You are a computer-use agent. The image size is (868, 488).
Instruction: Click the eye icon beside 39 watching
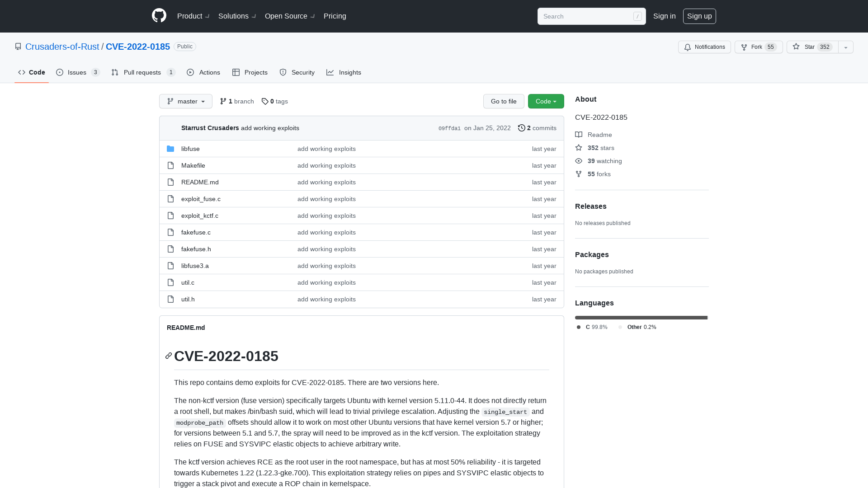point(579,161)
